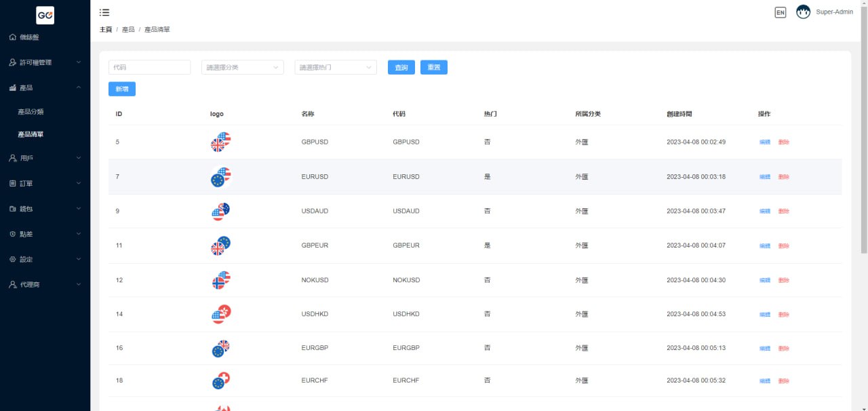Click the 重置 reset button

[433, 67]
